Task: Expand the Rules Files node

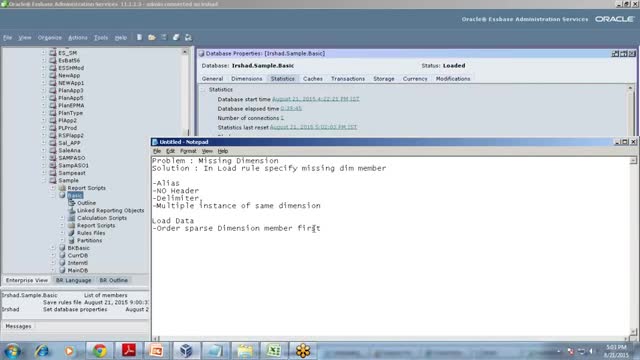Action: [62, 233]
